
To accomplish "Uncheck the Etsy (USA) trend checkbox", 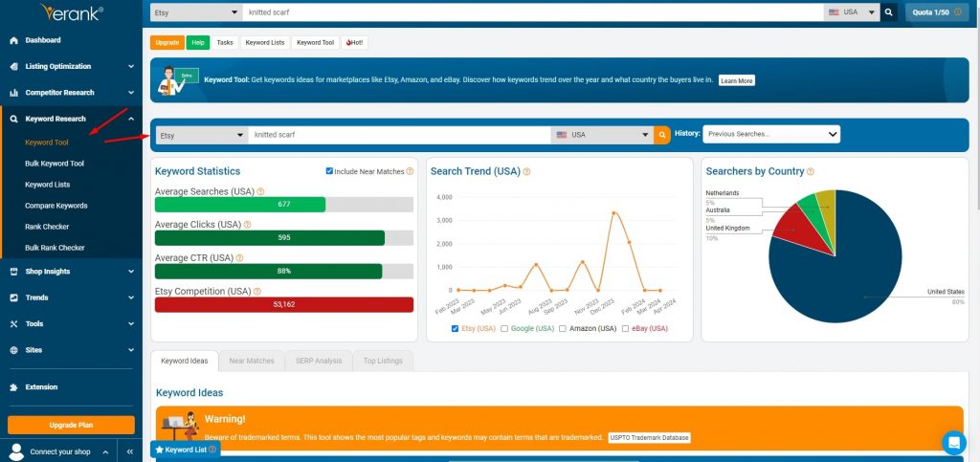I will tap(455, 328).
